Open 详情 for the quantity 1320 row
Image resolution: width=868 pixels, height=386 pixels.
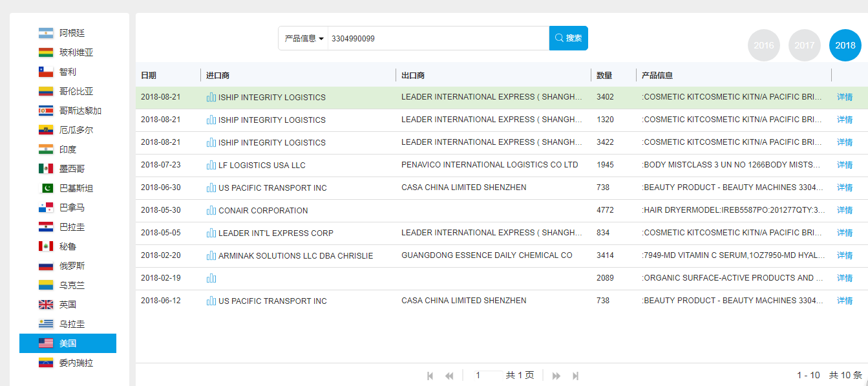(845, 120)
